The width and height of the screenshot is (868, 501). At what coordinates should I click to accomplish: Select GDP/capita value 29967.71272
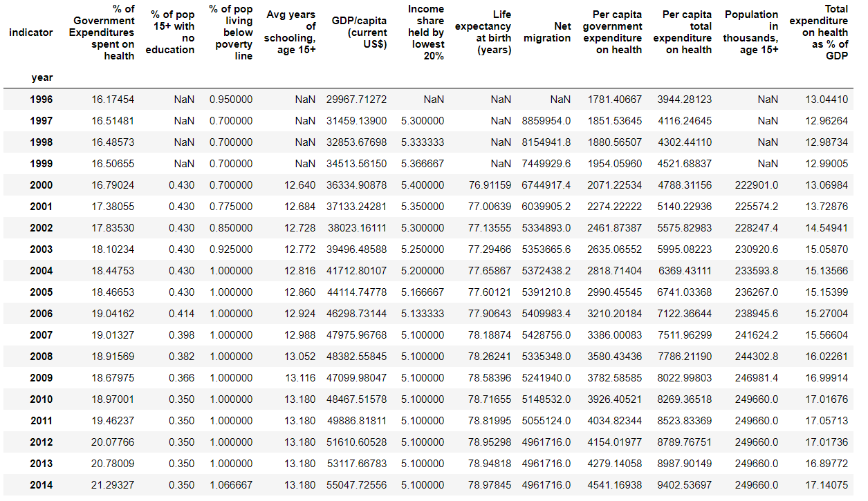(356, 100)
